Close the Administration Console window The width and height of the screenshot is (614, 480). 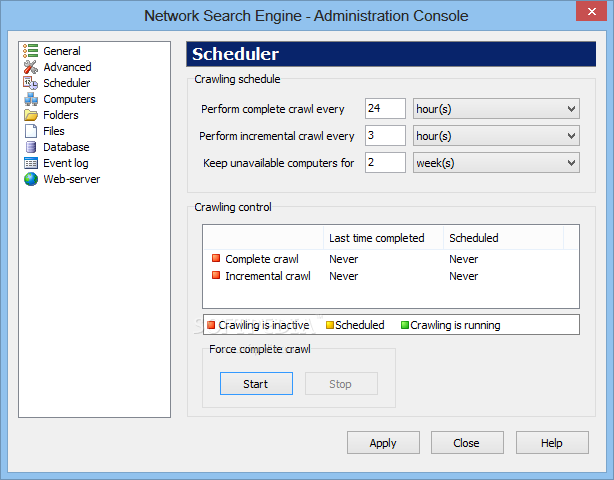tap(591, 11)
